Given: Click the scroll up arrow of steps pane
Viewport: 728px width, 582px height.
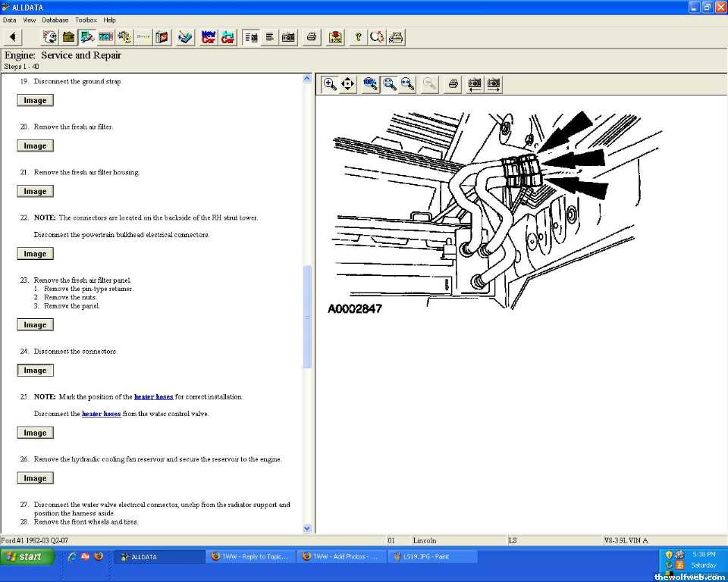Looking at the screenshot, I should pos(307,79).
